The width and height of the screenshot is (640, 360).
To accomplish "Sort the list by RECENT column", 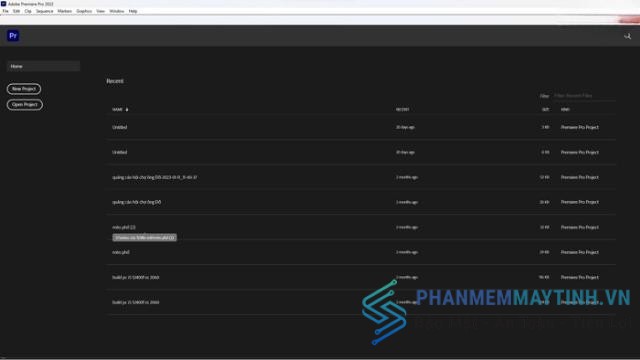I will pyautogui.click(x=402, y=109).
